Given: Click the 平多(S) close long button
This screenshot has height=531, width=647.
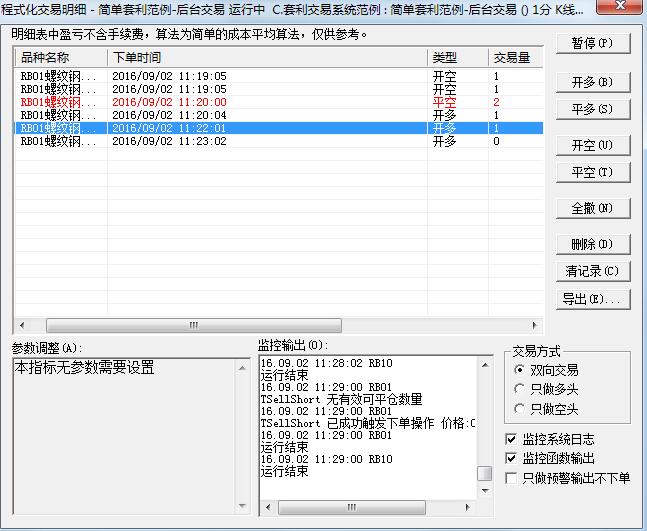Looking at the screenshot, I should (593, 109).
